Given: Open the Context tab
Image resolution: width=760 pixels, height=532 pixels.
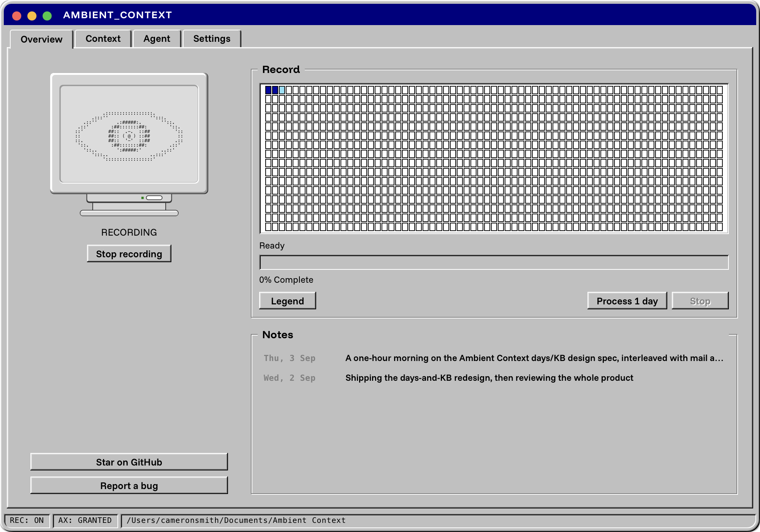Looking at the screenshot, I should click(103, 39).
